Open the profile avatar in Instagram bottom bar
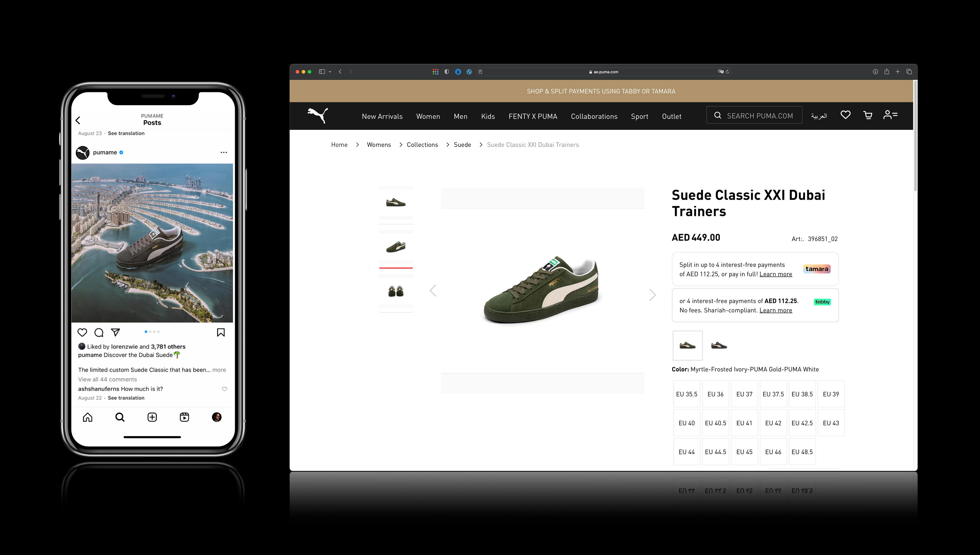 [x=216, y=417]
